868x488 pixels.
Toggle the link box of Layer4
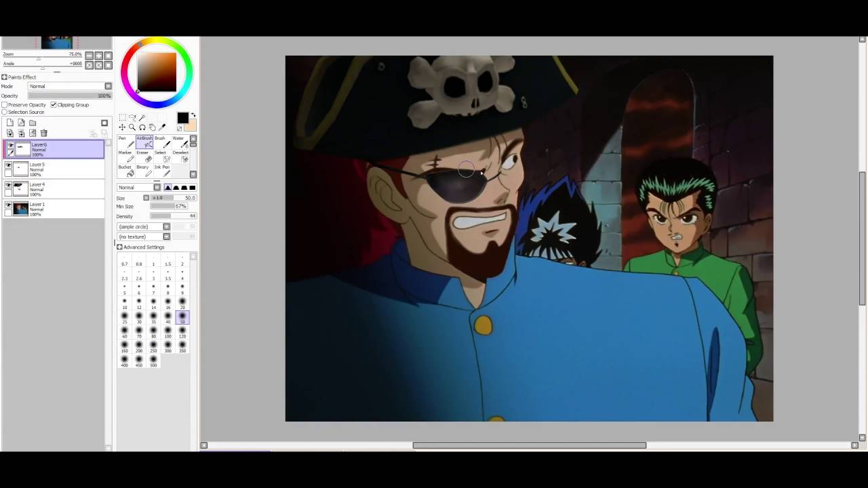pyautogui.click(x=8, y=192)
